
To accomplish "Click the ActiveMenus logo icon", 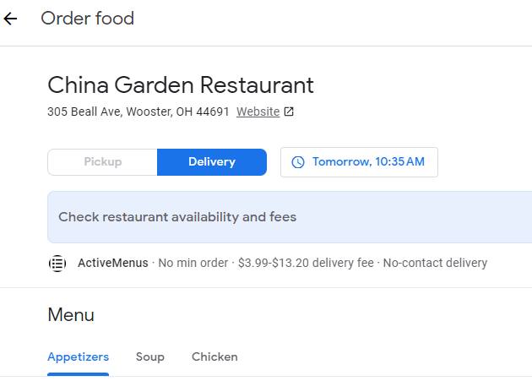I will point(57,263).
